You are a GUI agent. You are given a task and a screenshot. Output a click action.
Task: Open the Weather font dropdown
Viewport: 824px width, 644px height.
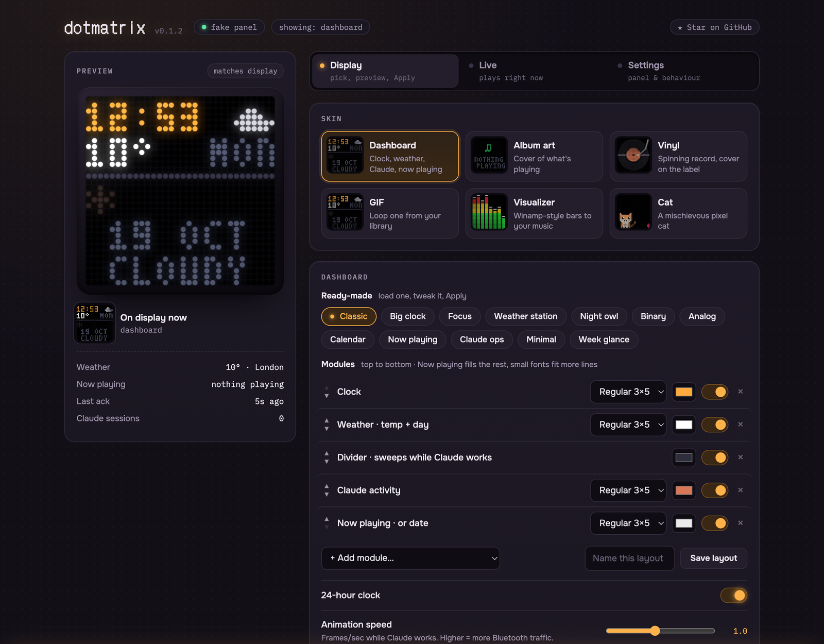coord(628,425)
